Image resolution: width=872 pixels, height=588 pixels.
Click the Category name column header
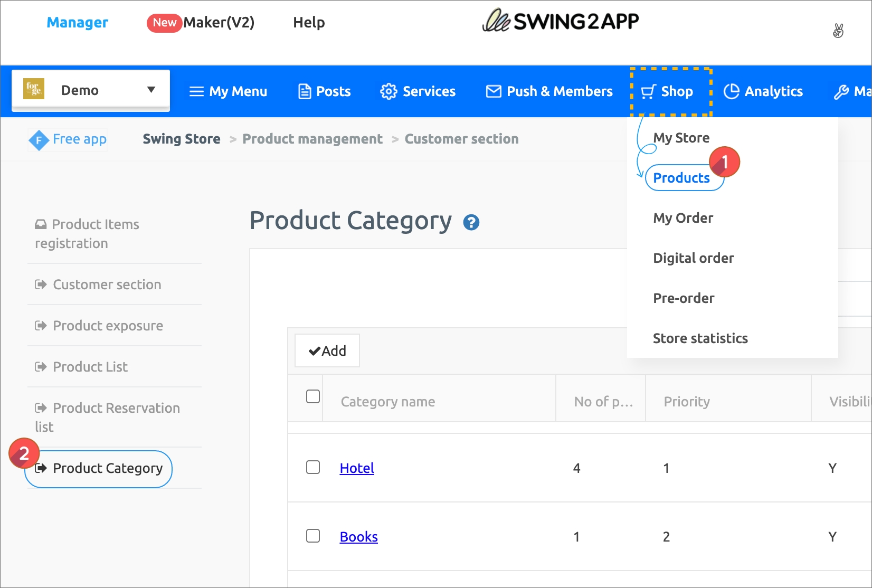coord(388,402)
